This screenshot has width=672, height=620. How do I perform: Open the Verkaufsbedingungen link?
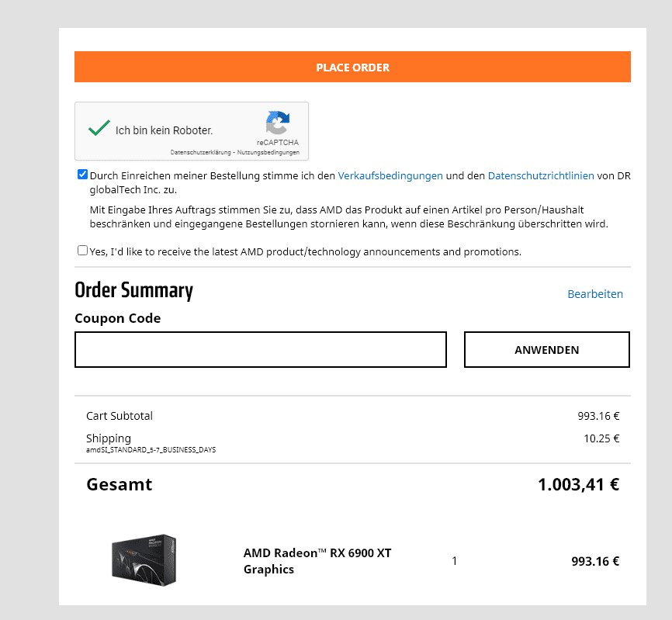[390, 176]
